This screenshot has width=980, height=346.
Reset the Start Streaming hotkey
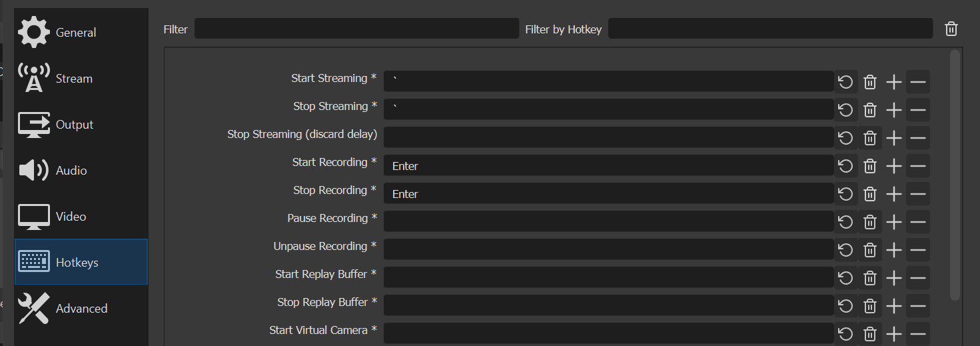(x=845, y=82)
